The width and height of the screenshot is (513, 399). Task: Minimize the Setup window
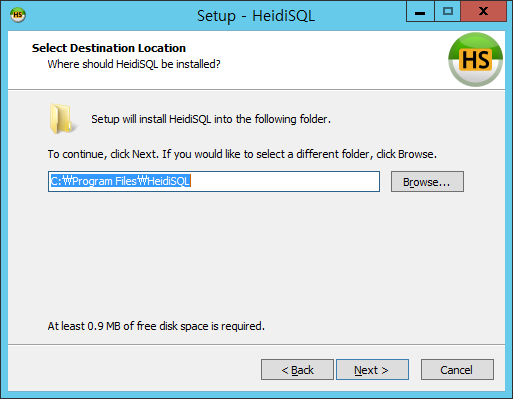coord(420,12)
